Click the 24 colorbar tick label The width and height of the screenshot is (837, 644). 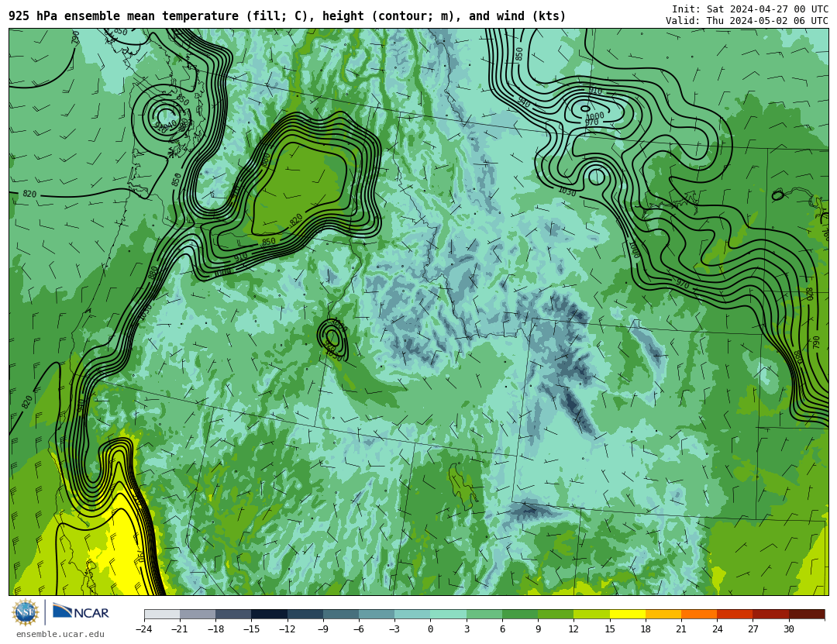click(x=717, y=629)
